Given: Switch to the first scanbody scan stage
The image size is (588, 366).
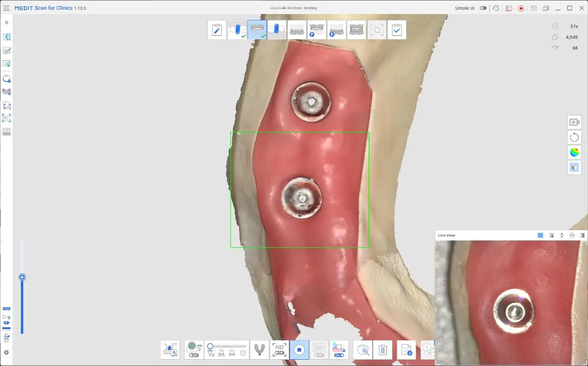Looking at the screenshot, I should pyautogui.click(x=237, y=30).
